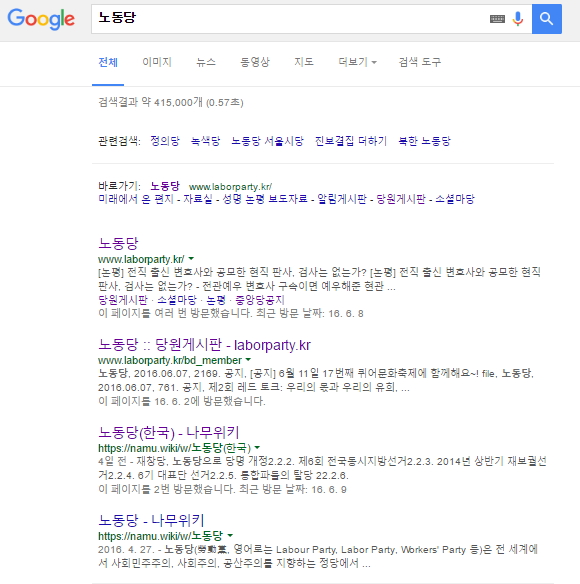Open 검색 도구 options

point(420,62)
